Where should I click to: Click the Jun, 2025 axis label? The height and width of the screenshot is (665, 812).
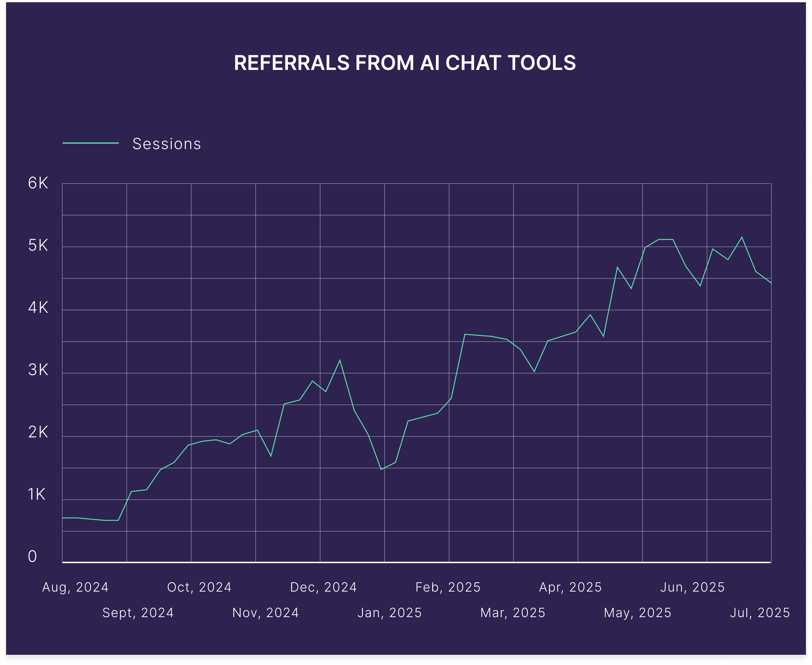692,587
